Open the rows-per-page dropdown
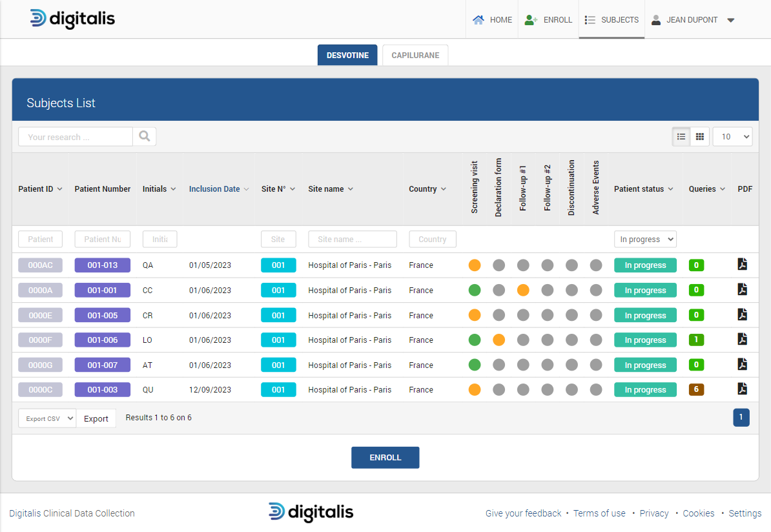771x532 pixels. click(x=732, y=137)
